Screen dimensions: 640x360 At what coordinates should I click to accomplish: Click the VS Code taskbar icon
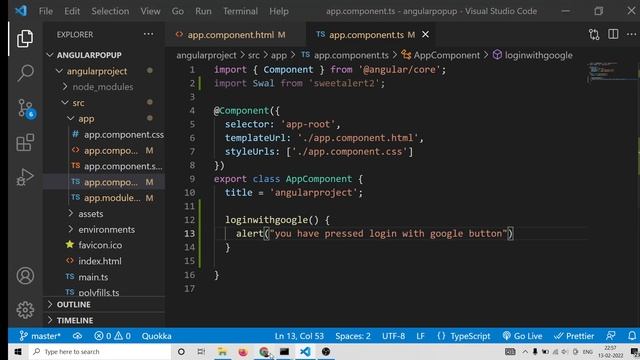[305, 351]
